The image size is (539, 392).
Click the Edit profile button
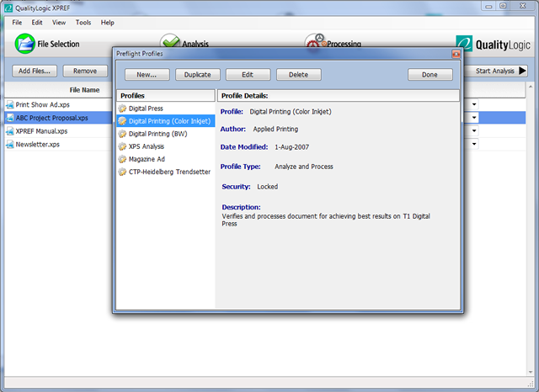point(248,75)
